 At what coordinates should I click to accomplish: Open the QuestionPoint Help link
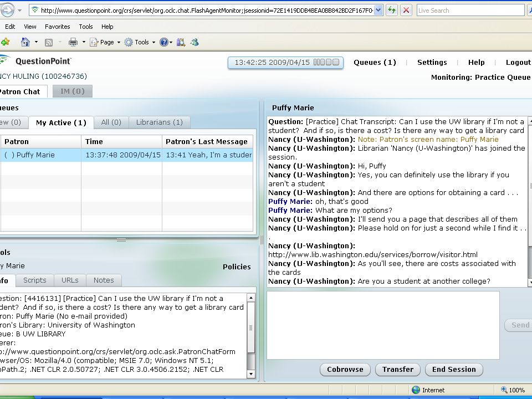pyautogui.click(x=477, y=63)
